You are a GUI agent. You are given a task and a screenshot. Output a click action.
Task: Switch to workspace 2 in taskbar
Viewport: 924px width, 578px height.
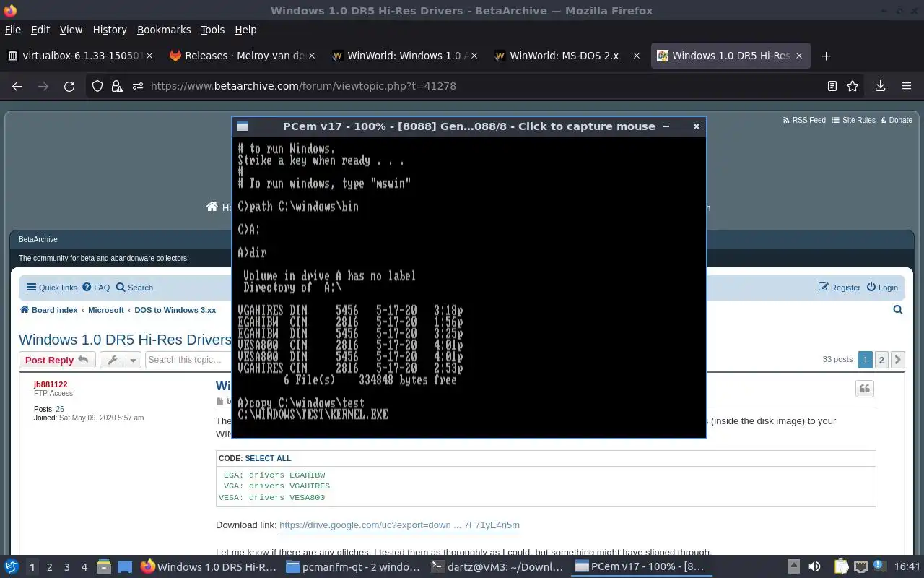pos(49,567)
